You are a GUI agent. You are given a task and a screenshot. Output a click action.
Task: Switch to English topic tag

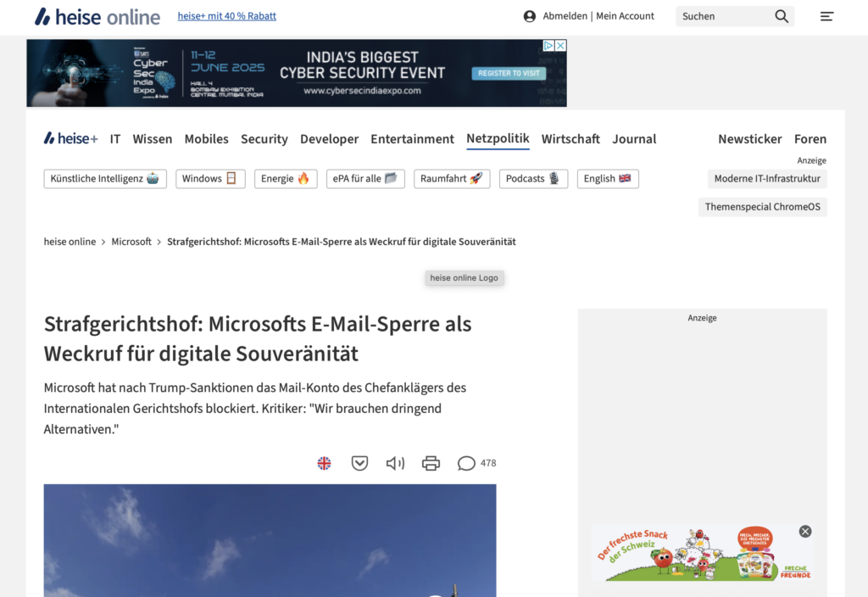point(608,179)
